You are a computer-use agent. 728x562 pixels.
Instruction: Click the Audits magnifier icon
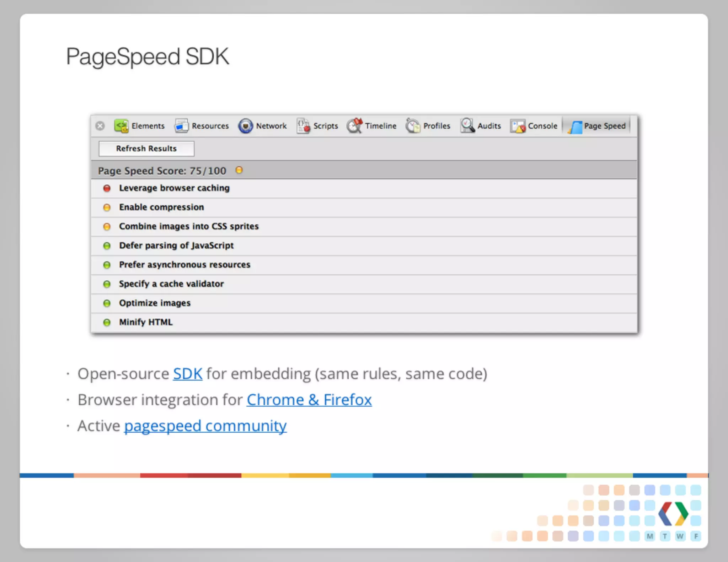(467, 125)
